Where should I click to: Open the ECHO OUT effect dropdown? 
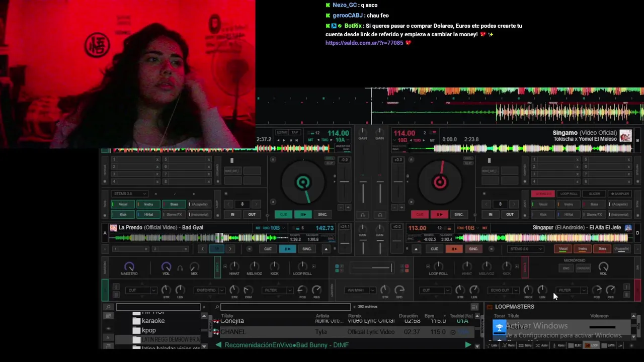pos(504,290)
